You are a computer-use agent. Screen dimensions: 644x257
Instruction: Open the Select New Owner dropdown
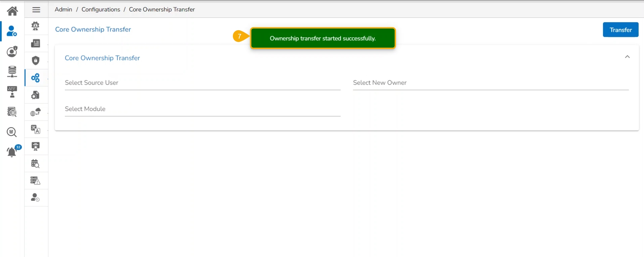(491, 83)
